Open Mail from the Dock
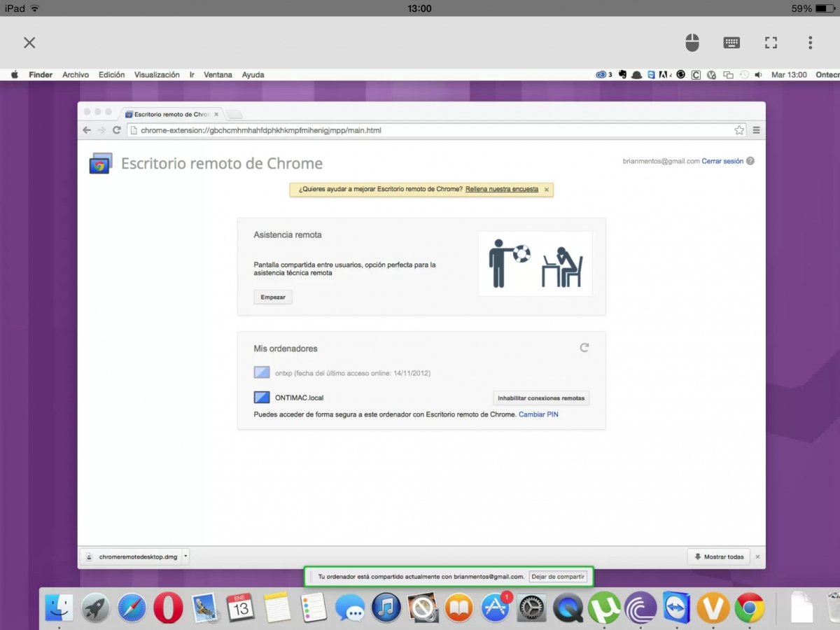This screenshot has width=840, height=630. (206, 608)
